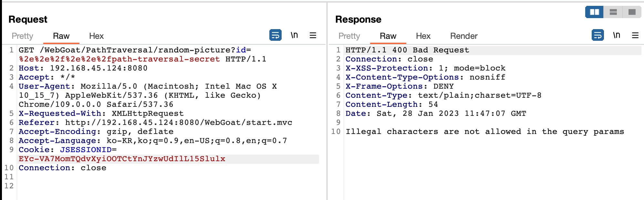
Task: Toggle word wrap icon in Request panel
Action: point(275,35)
